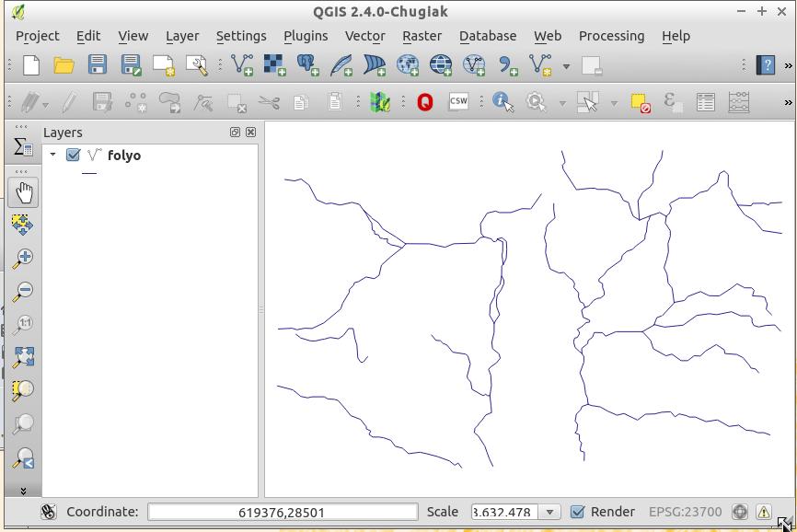Open the log messages warning icon
This screenshot has height=532, width=797.
764,512
